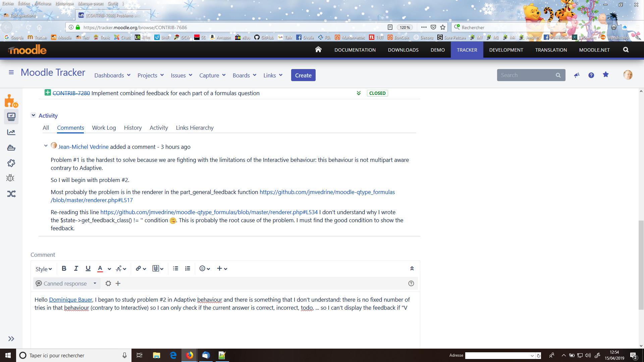Insert a bullet list

[175, 268]
